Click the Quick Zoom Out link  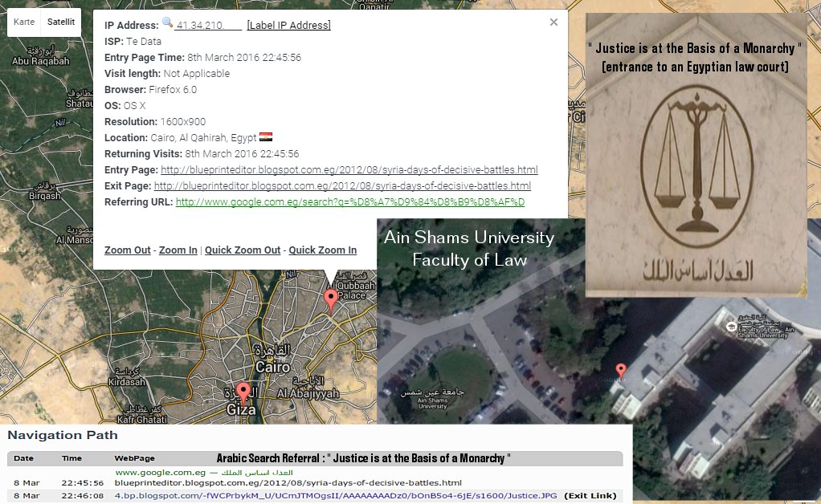tap(243, 250)
